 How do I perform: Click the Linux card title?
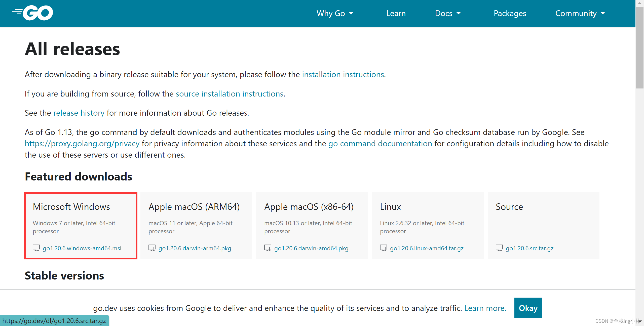point(390,207)
